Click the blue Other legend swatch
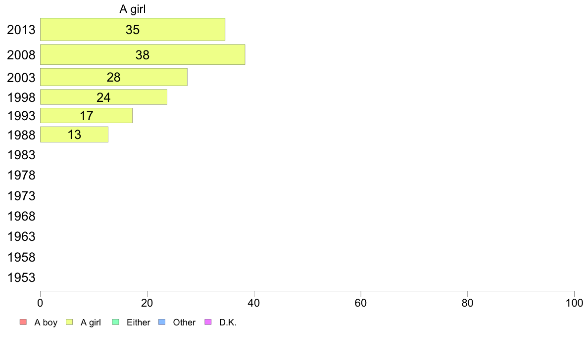This screenshot has height=364, width=588. [162, 322]
